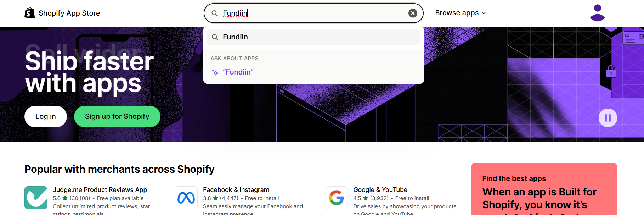Clear the search field with X icon
644x215 pixels.
pos(413,13)
